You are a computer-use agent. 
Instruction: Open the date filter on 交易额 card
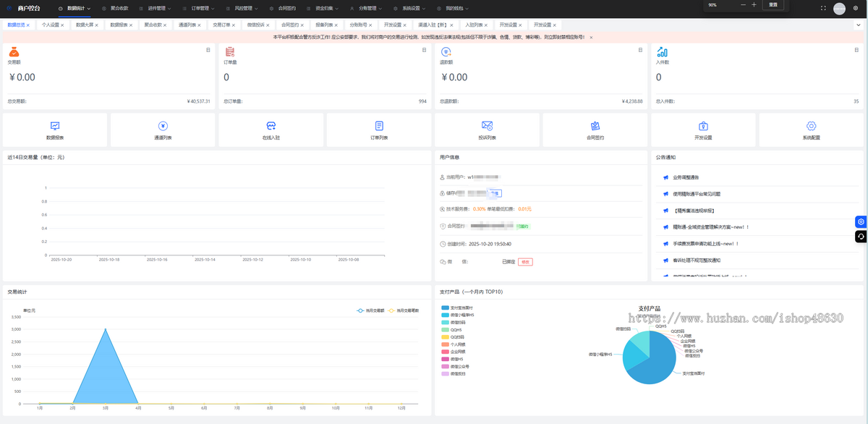coord(208,50)
